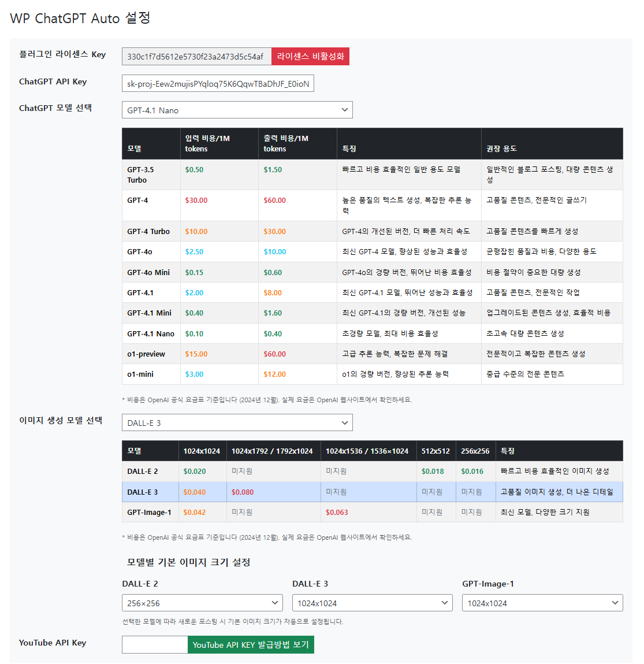
Task: Click the plugin license key input field
Action: pos(197,56)
